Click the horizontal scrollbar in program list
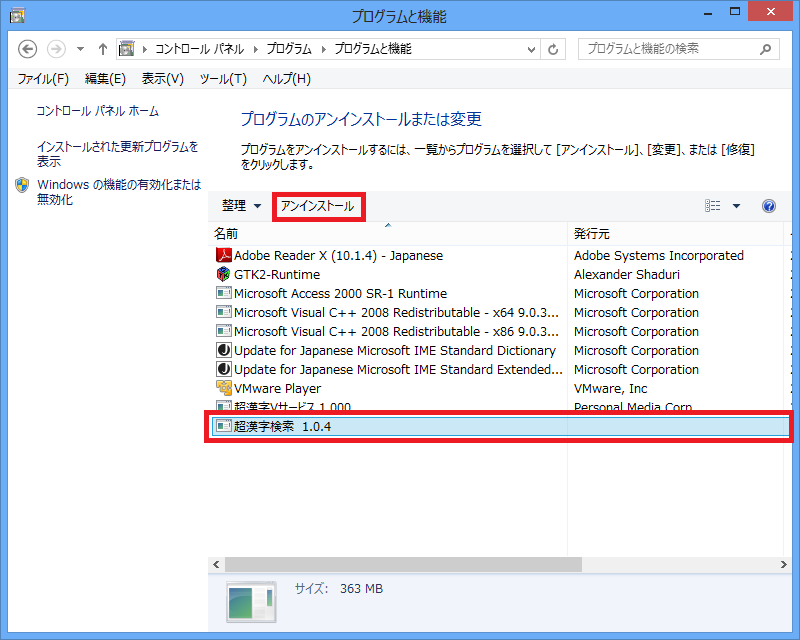The width and height of the screenshot is (800, 640). tap(400, 565)
